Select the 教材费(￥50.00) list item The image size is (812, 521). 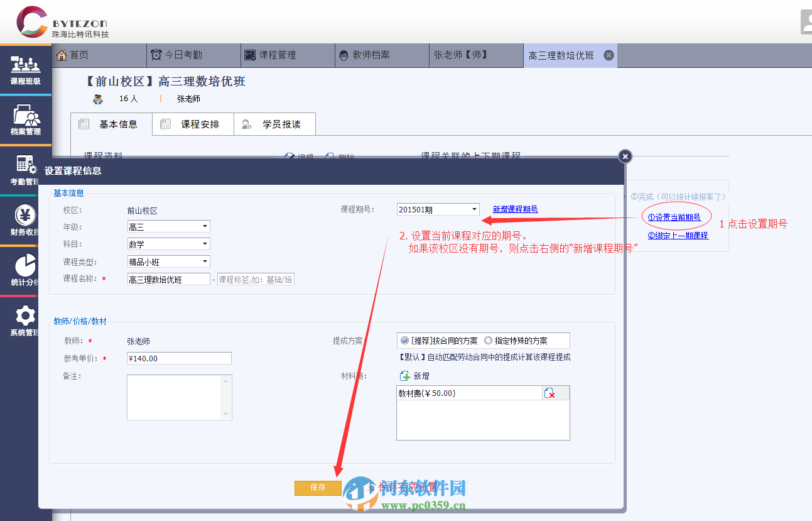pos(469,393)
